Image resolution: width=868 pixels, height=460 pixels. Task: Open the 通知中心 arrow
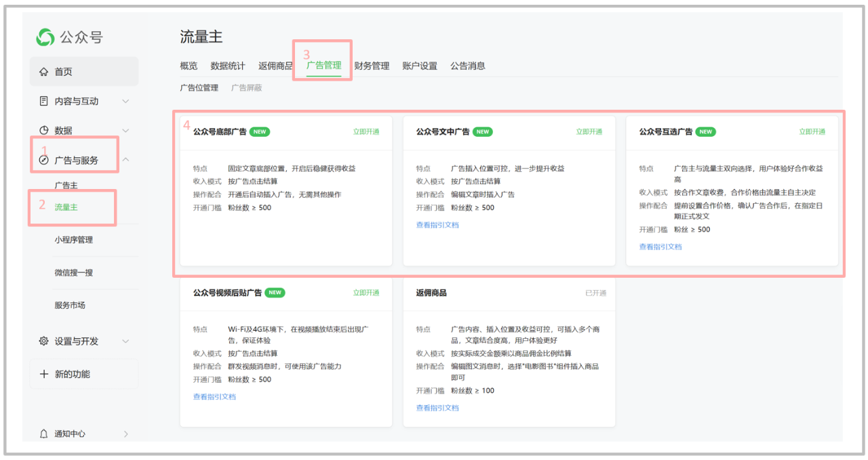(x=125, y=434)
